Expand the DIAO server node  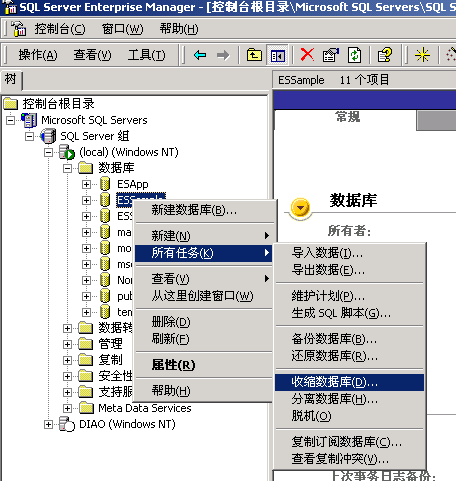(x=49, y=424)
